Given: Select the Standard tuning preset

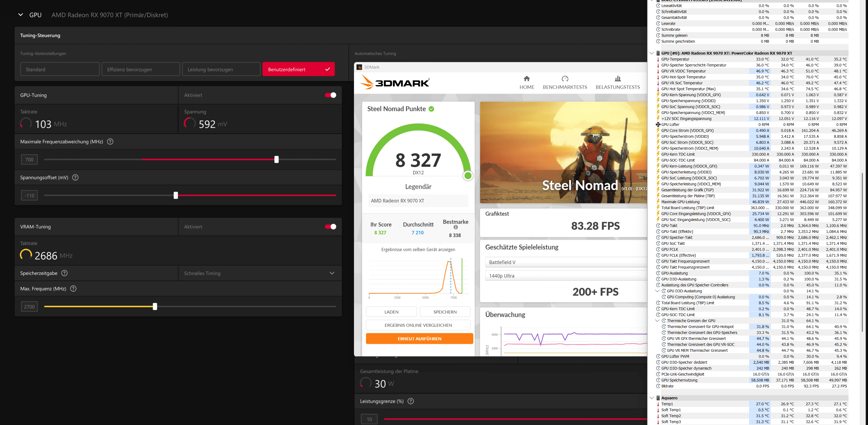Looking at the screenshot, I should point(60,69).
